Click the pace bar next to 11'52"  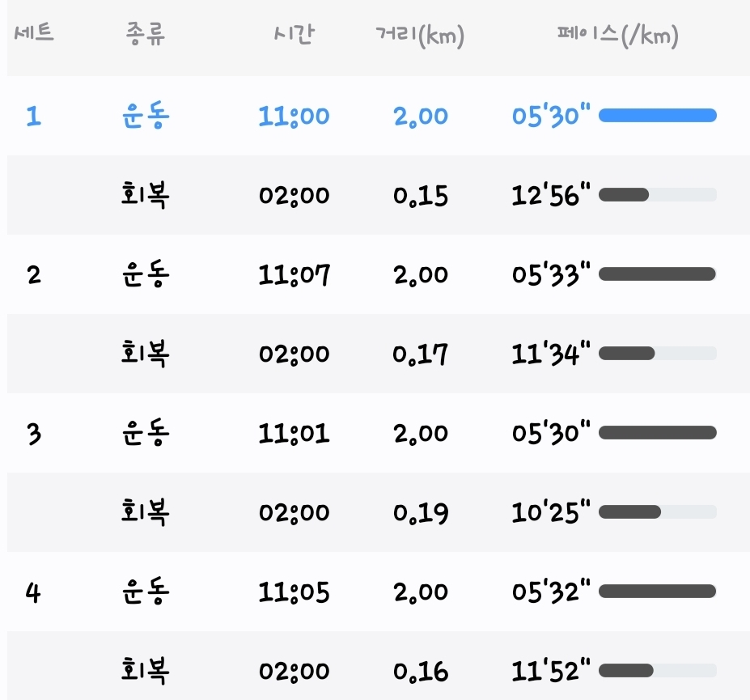(658, 670)
